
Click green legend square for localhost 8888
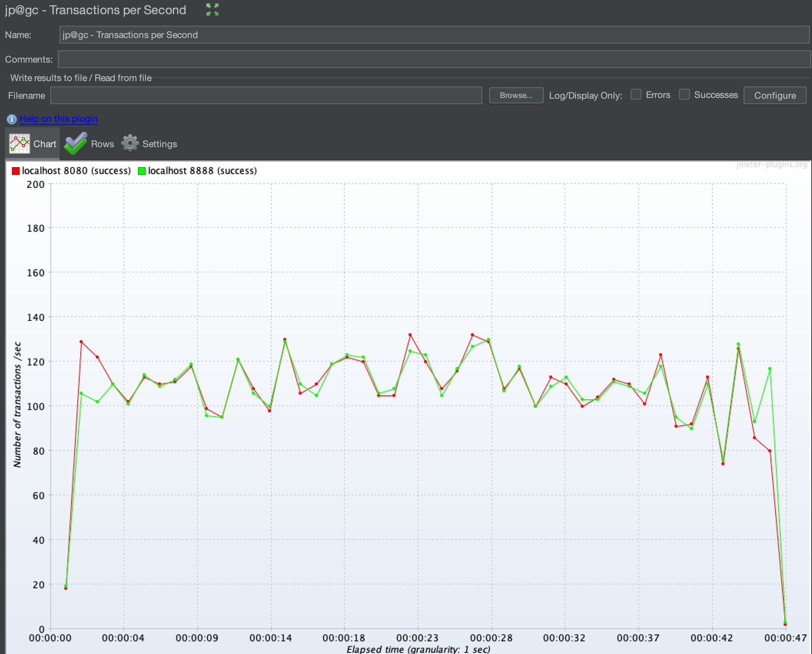click(142, 171)
